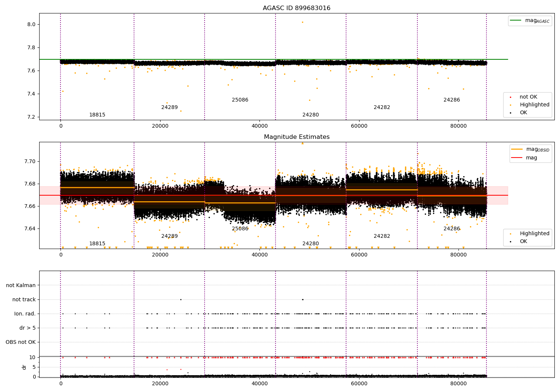This screenshot has width=560, height=392.
Task: Click x-axis tick 20000 under the middle plot
Action: [160, 255]
